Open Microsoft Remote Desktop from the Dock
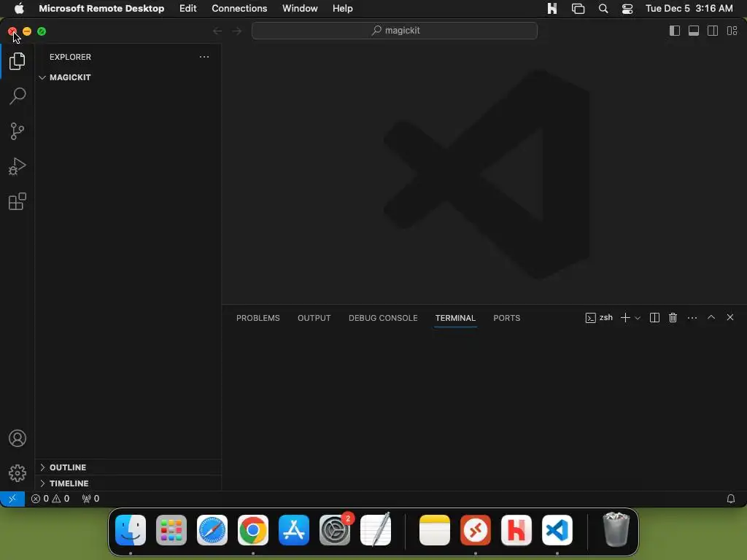The width and height of the screenshot is (747, 560). (476, 530)
